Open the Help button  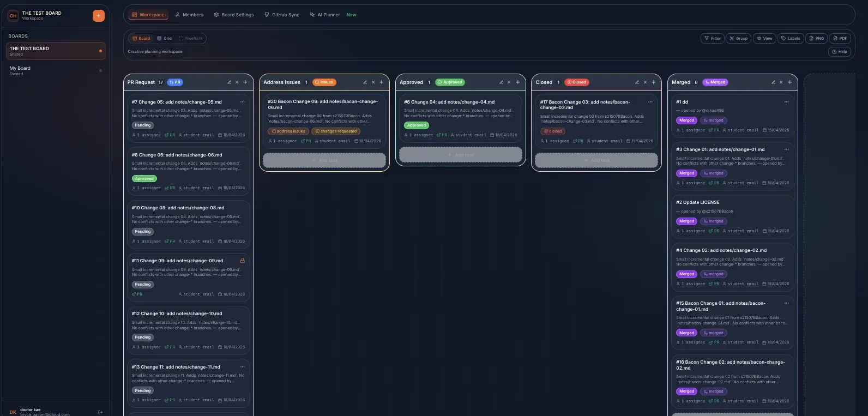coord(840,52)
